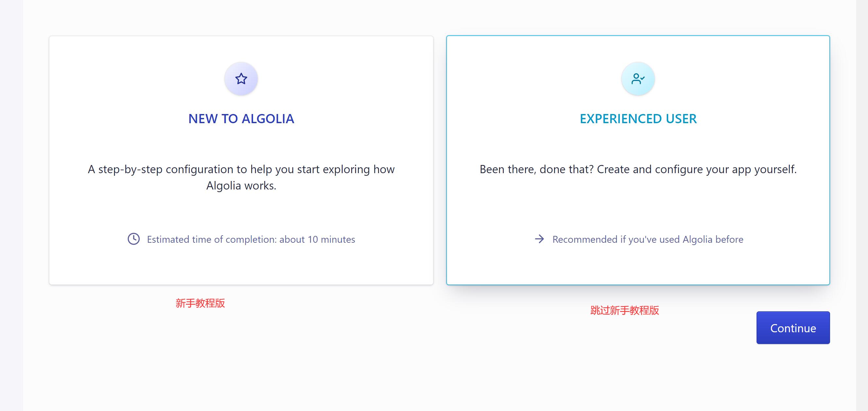Click the star icon on New to Algolia card
The image size is (868, 411).
241,79
